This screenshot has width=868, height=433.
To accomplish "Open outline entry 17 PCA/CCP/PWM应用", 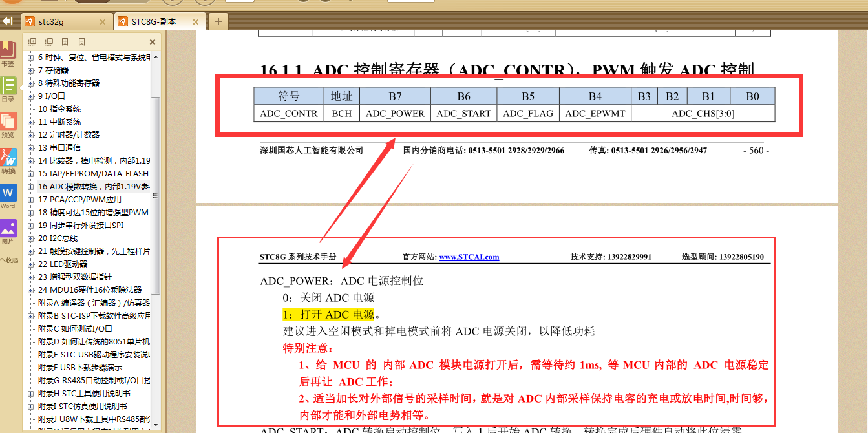I will [x=79, y=200].
